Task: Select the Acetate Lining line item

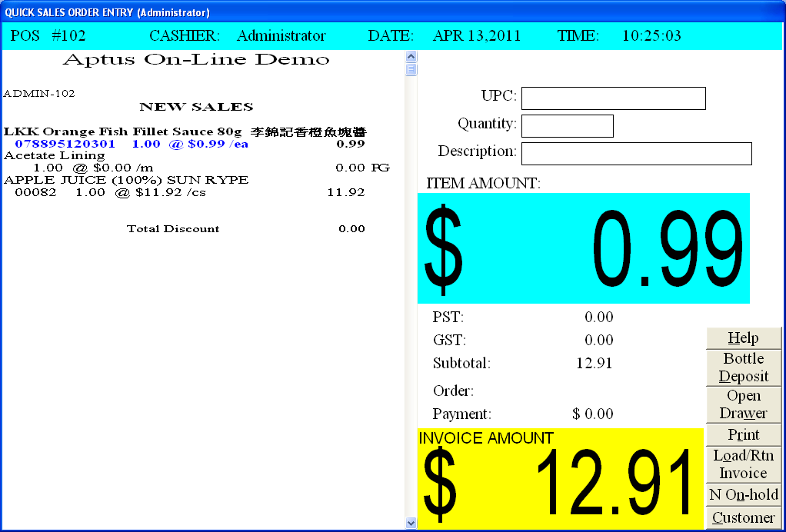Action: (x=55, y=156)
